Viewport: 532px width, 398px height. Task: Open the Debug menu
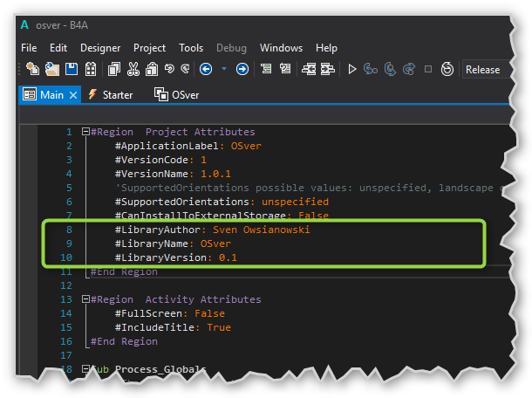coord(231,48)
